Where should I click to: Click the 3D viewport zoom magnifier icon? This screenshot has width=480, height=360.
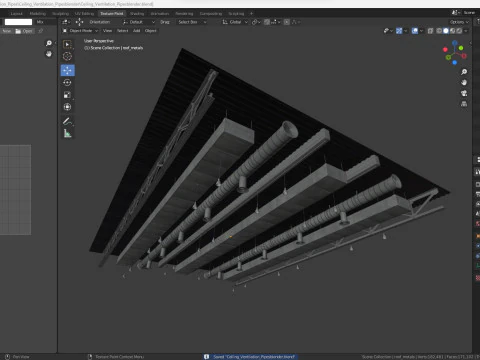(464, 72)
